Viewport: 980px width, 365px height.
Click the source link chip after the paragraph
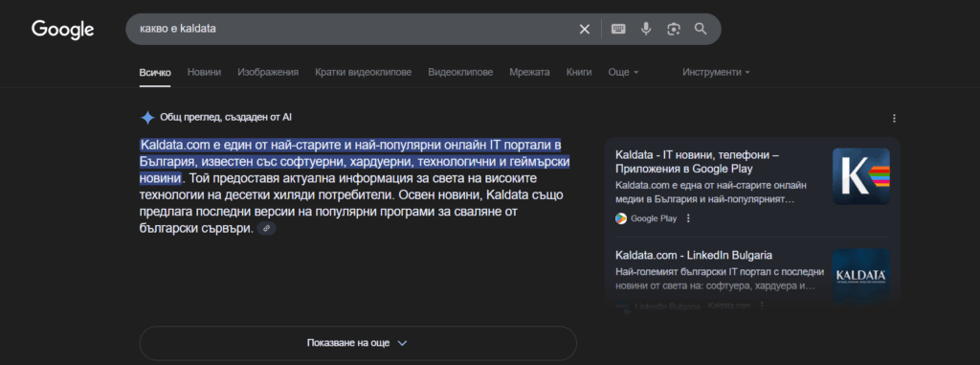(x=267, y=229)
